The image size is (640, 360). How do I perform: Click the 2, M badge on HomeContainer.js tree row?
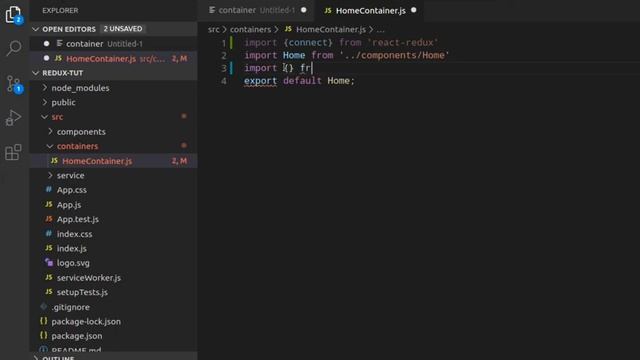click(x=179, y=161)
